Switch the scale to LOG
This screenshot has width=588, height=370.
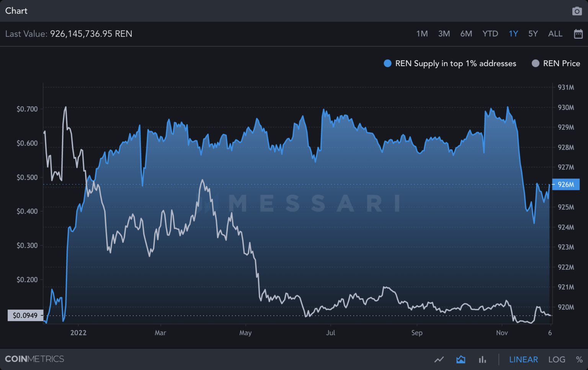coord(557,359)
